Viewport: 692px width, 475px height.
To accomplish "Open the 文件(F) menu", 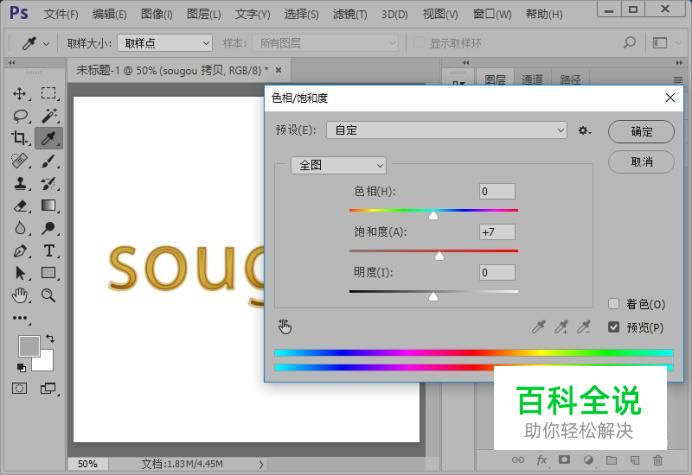I will pyautogui.click(x=61, y=14).
